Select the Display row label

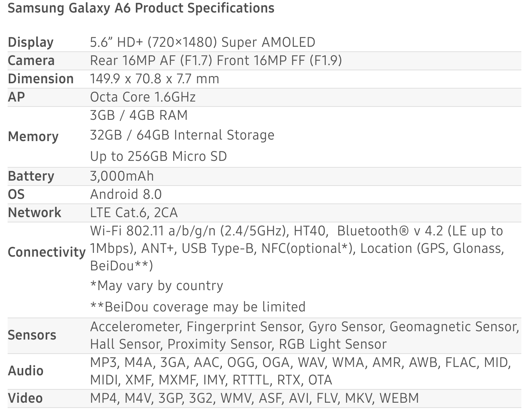tap(30, 42)
